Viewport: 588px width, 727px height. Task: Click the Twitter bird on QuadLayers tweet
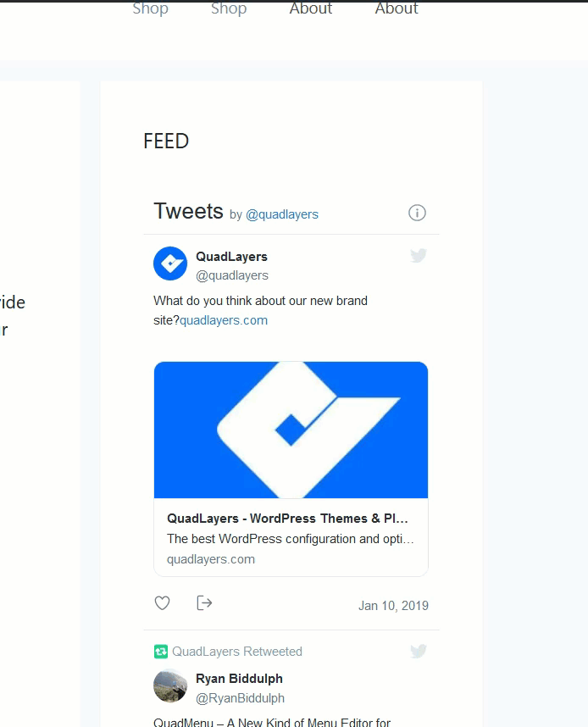(419, 255)
